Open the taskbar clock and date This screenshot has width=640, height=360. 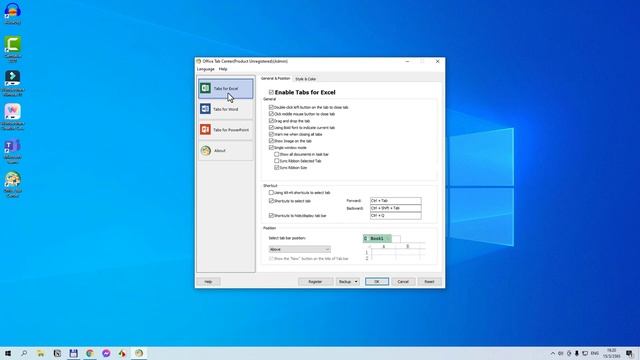(x=611, y=353)
